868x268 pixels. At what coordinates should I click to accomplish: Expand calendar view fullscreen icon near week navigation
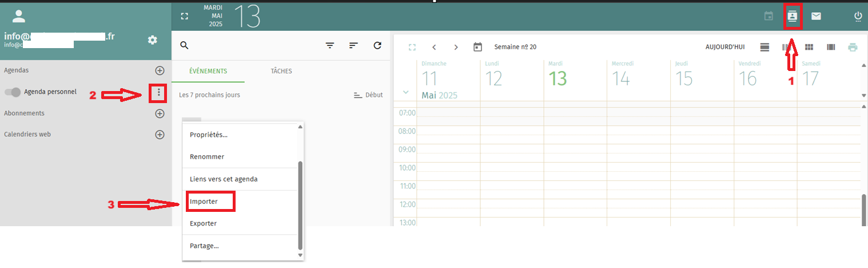pyautogui.click(x=412, y=47)
